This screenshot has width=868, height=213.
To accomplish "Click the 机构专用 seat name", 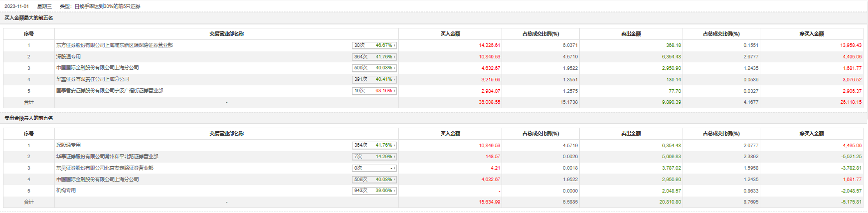I will click(x=66, y=191).
